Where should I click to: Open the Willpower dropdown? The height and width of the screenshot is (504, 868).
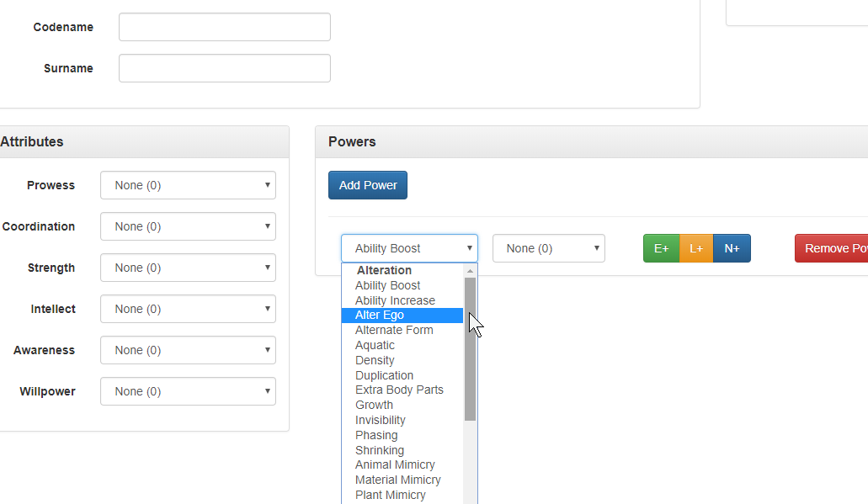pos(188,391)
